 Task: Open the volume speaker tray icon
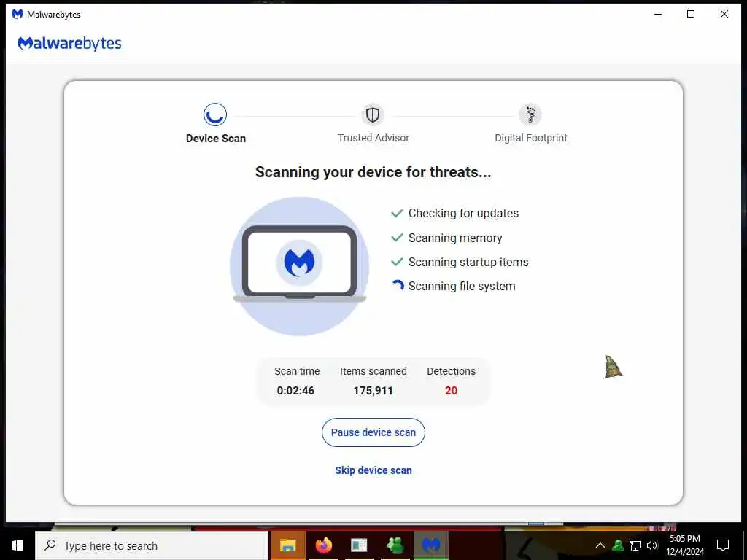(652, 545)
